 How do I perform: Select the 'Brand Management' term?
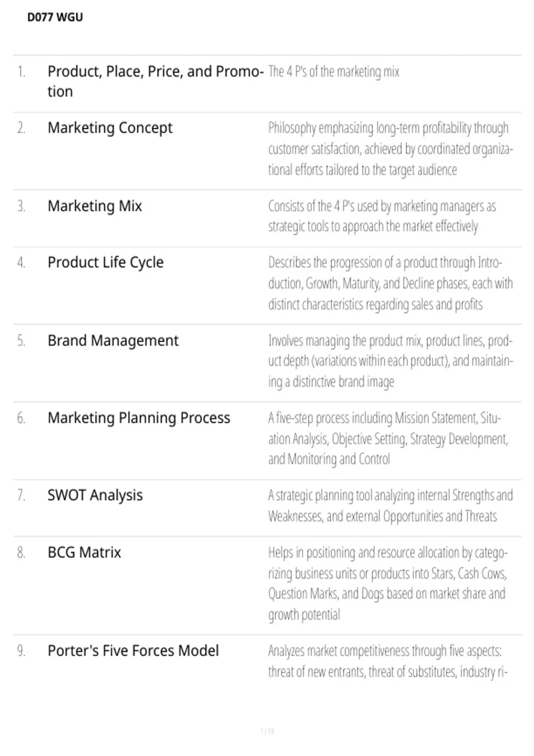point(113,341)
